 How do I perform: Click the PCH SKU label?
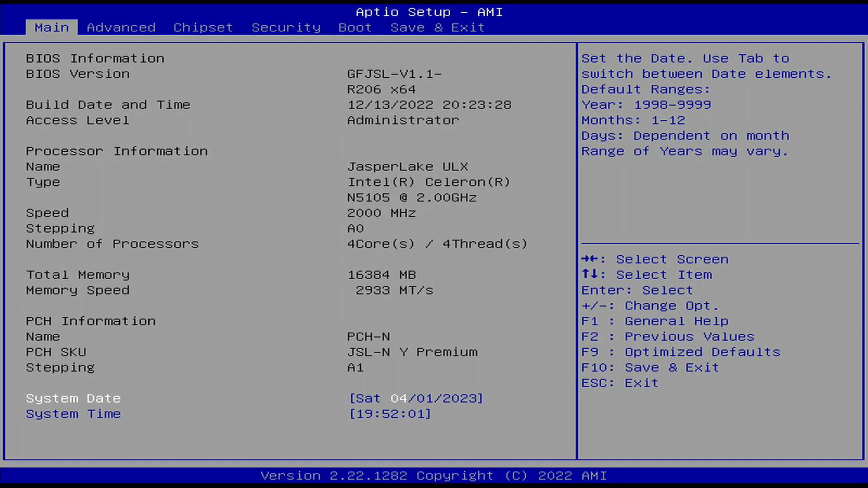pos(56,352)
